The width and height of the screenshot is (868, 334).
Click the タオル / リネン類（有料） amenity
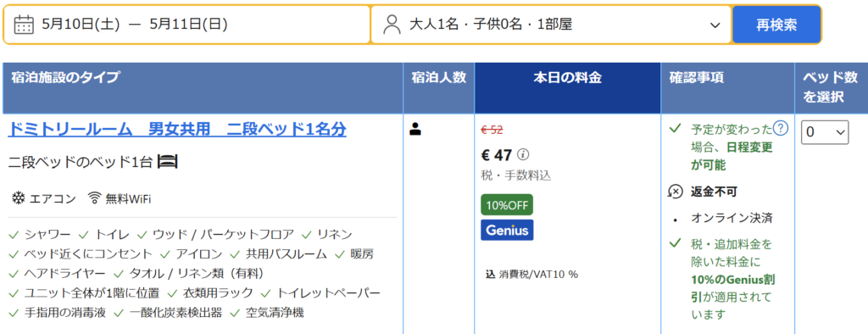pyautogui.click(x=197, y=274)
